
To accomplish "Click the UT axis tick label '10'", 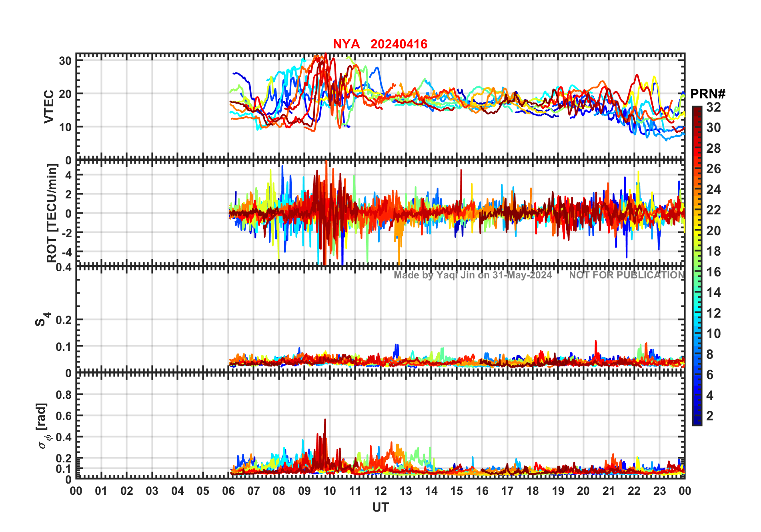I will pos(330,491).
